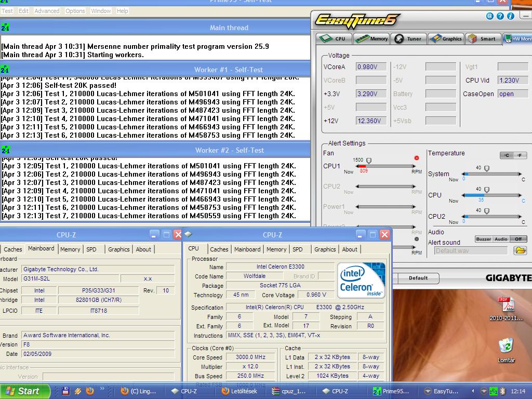Open SPD tab in front CPU-Z window
The image size is (532, 399).
(298, 249)
